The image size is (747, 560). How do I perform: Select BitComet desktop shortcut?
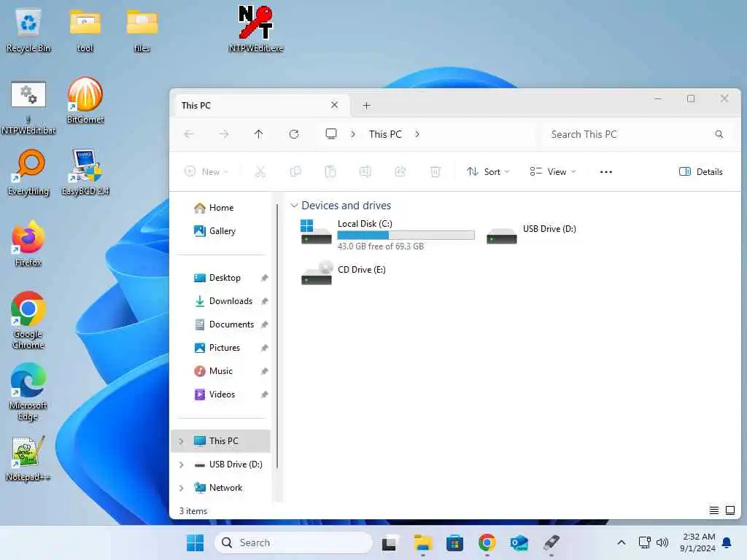(x=85, y=101)
